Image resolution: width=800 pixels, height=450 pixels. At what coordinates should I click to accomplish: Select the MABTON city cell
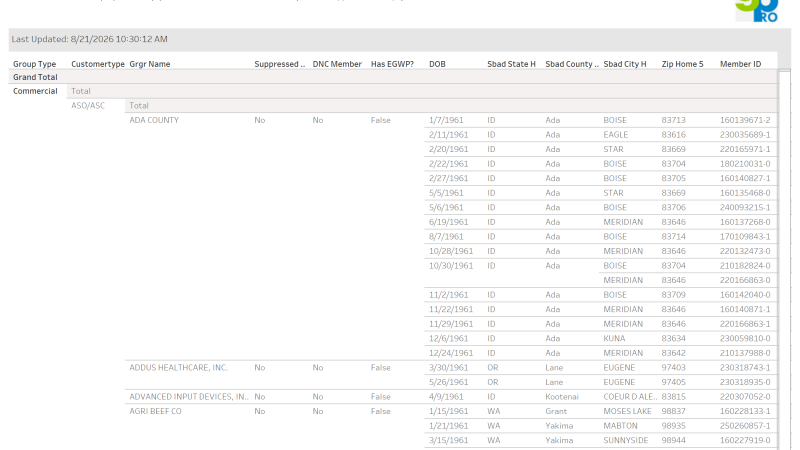click(x=620, y=426)
